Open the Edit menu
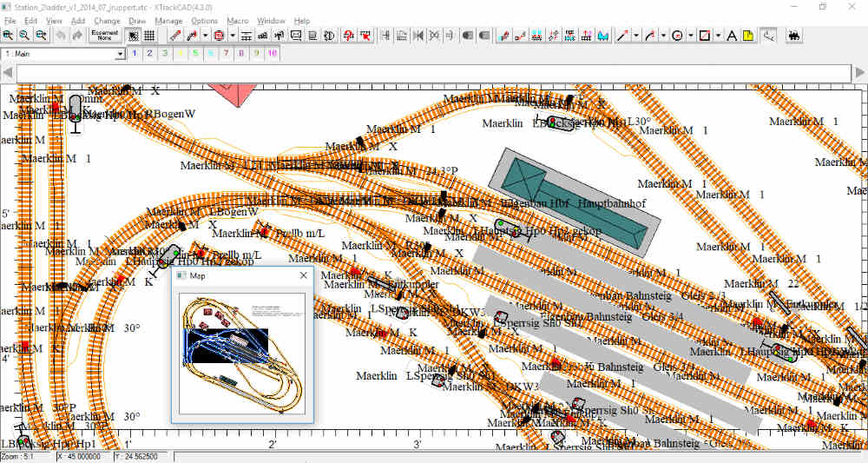Image resolution: width=868 pixels, height=463 pixels. pos(31,21)
